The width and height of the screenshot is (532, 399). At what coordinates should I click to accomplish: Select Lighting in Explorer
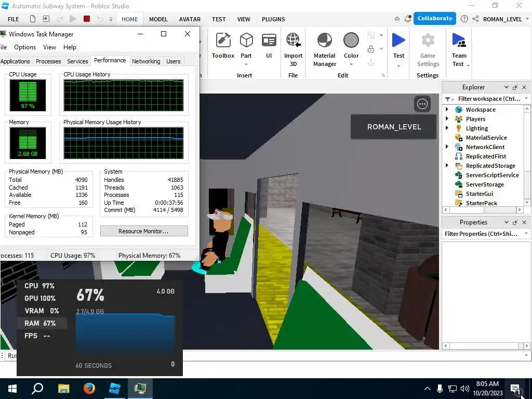[x=477, y=128]
